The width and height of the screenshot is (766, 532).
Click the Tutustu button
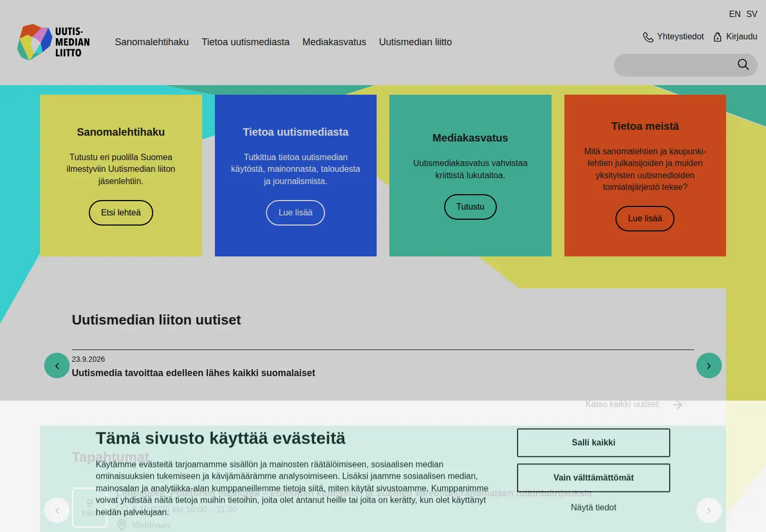pos(470,207)
